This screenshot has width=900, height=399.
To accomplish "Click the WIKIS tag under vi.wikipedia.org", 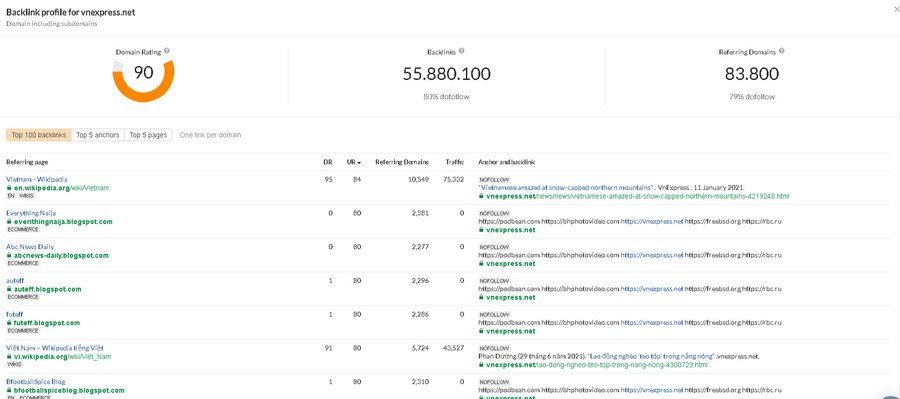I will (14, 365).
